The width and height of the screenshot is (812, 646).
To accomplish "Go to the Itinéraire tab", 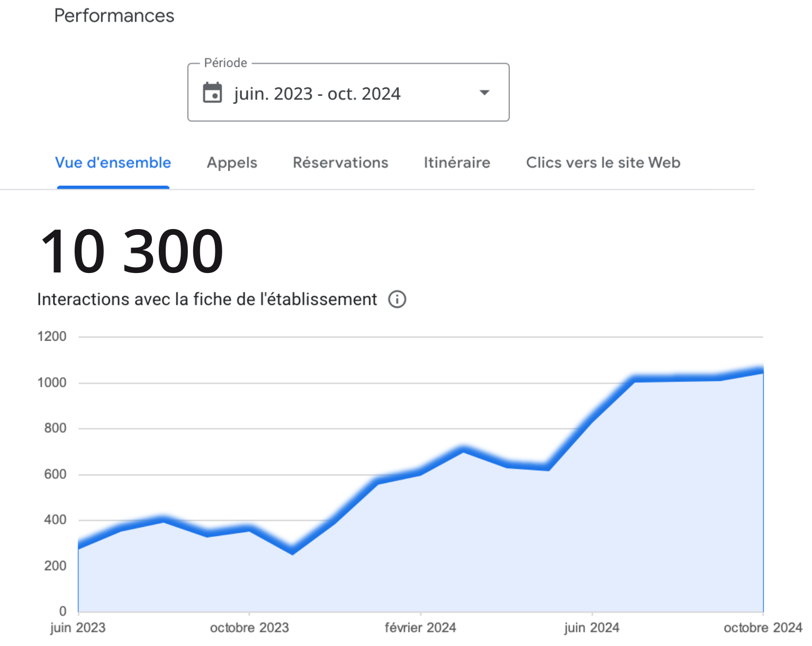I will click(457, 163).
